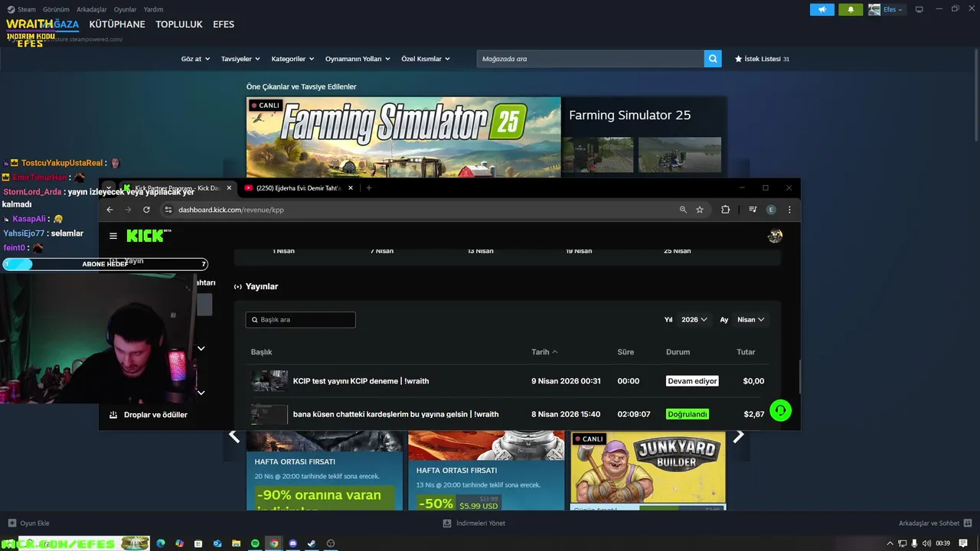
Task: Open the Arkadaşlar menu
Action: click(x=92, y=10)
